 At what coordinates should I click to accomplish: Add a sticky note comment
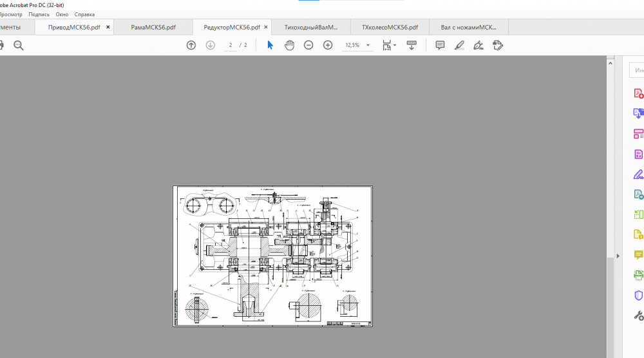pyautogui.click(x=440, y=45)
